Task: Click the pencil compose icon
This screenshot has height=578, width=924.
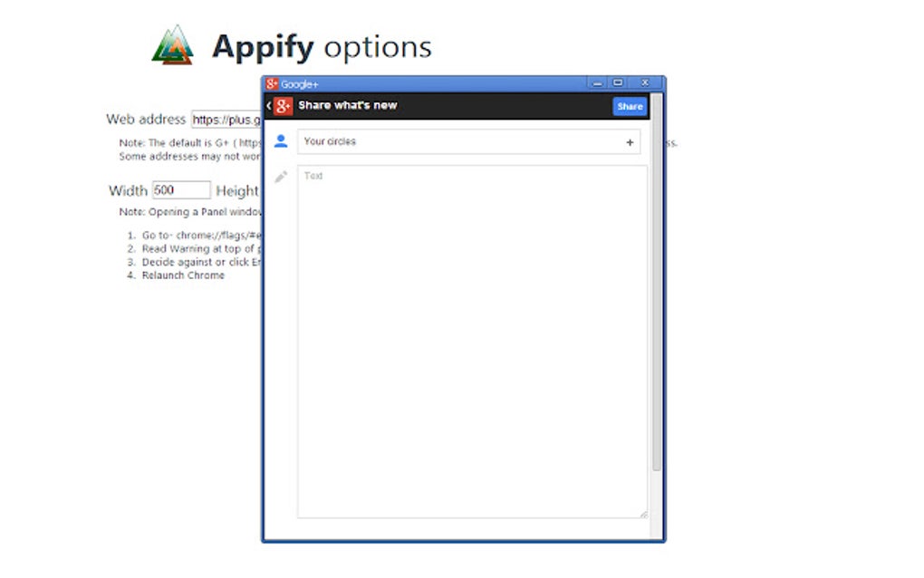Action: click(x=281, y=176)
